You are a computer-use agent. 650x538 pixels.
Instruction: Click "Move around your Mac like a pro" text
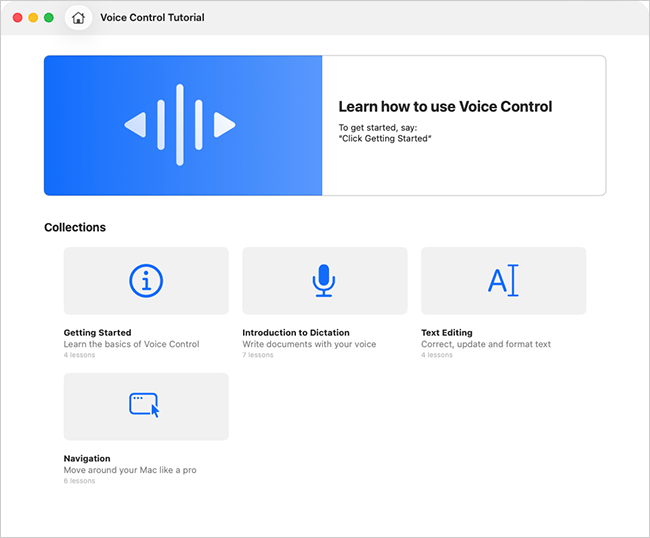[x=130, y=470]
